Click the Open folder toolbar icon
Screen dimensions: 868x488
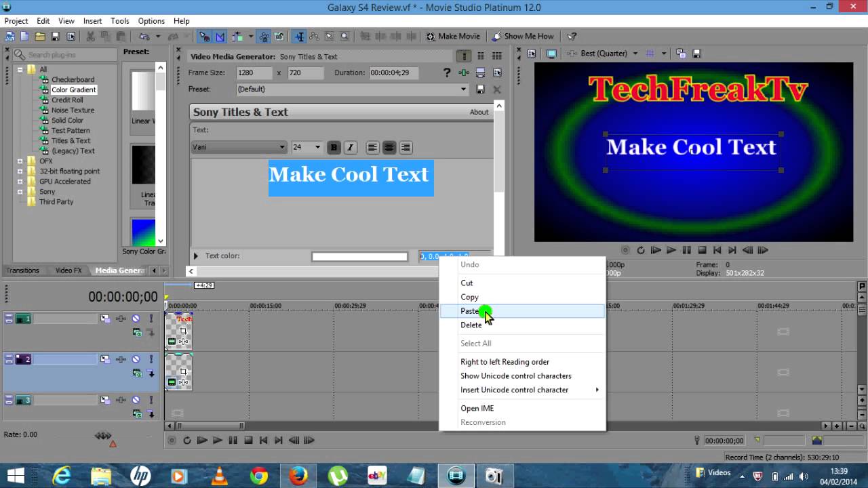click(x=40, y=36)
